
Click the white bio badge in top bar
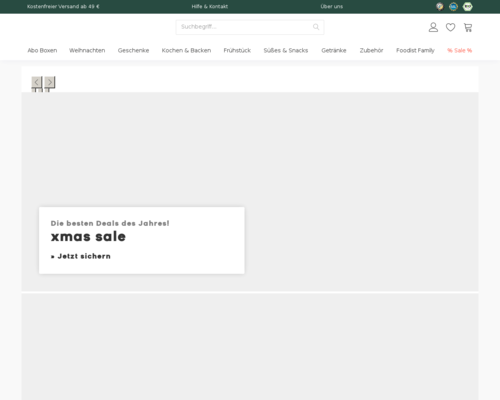[468, 7]
